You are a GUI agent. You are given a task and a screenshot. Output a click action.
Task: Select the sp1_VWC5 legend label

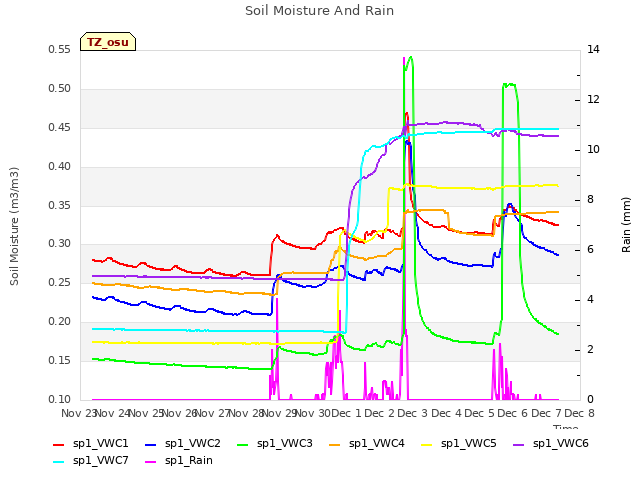click(x=469, y=444)
